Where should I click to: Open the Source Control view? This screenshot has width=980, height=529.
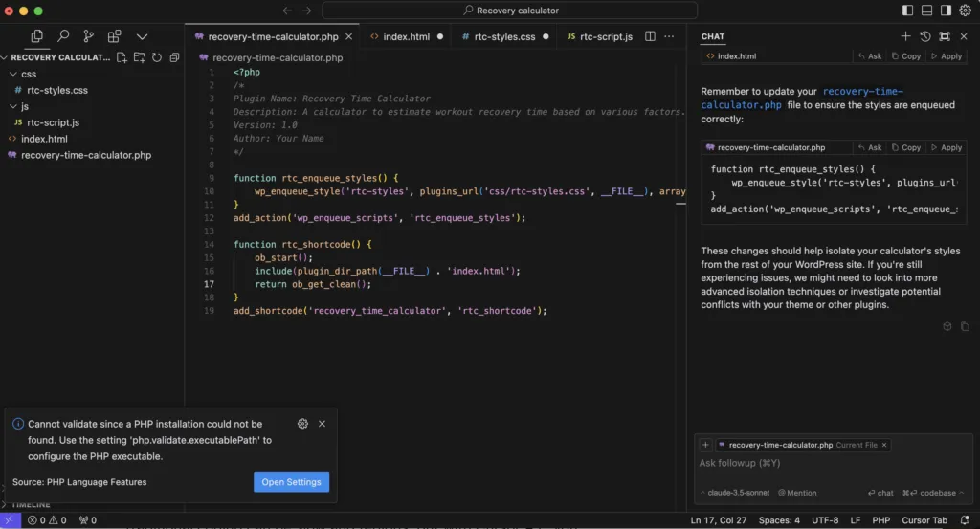point(89,36)
